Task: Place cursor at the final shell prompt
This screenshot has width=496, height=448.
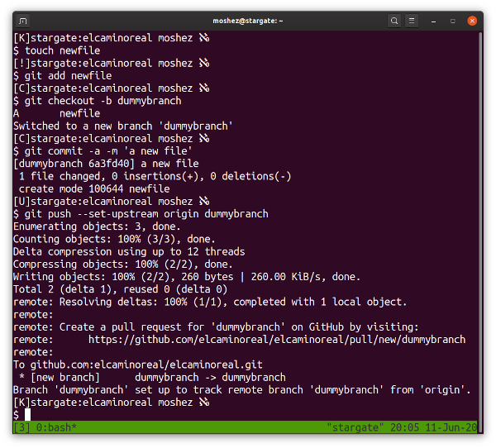Action: tap(27, 414)
